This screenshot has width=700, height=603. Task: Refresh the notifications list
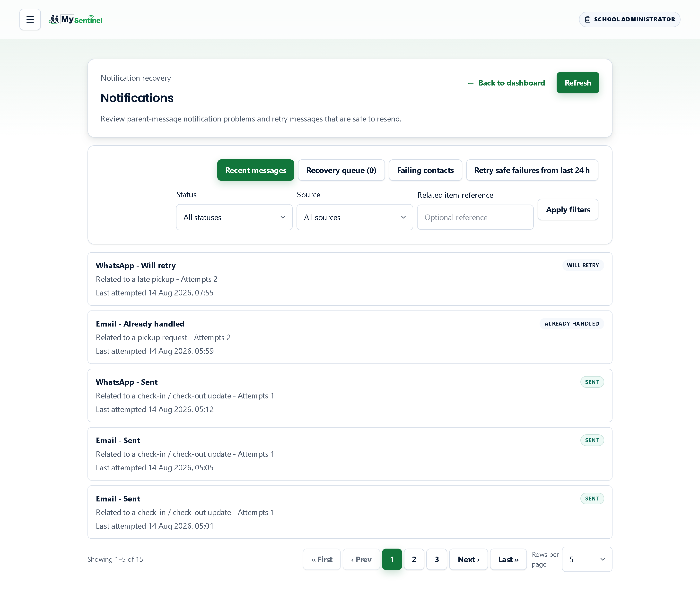(578, 83)
